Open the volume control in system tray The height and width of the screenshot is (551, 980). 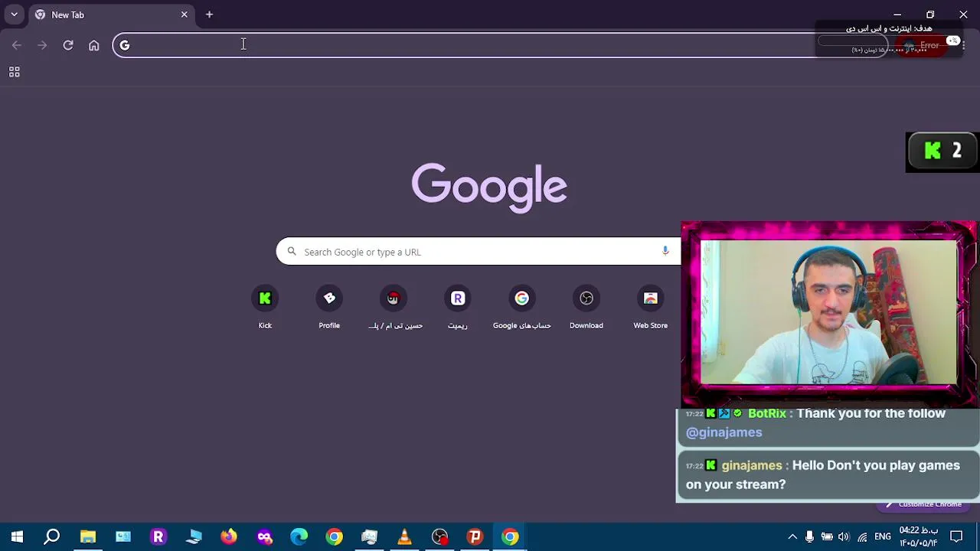pyautogui.click(x=844, y=536)
